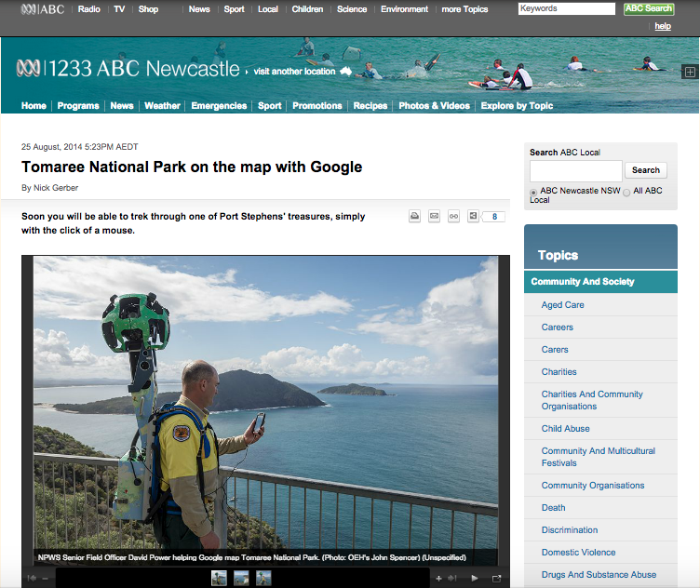This screenshot has height=588, width=700.
Task: Open Science in the top bar
Action: (x=352, y=9)
